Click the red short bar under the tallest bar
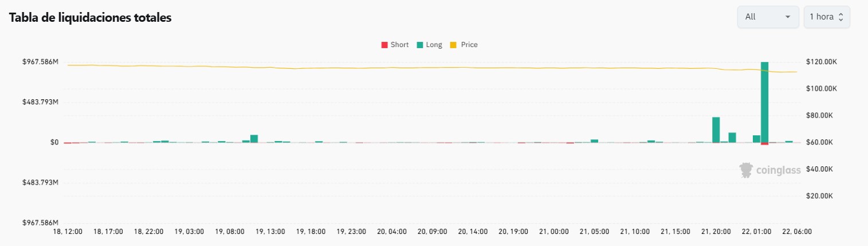868x246 pixels. (764, 143)
